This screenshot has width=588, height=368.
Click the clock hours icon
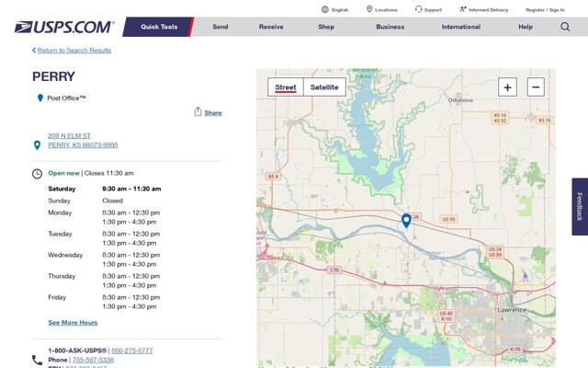37,174
